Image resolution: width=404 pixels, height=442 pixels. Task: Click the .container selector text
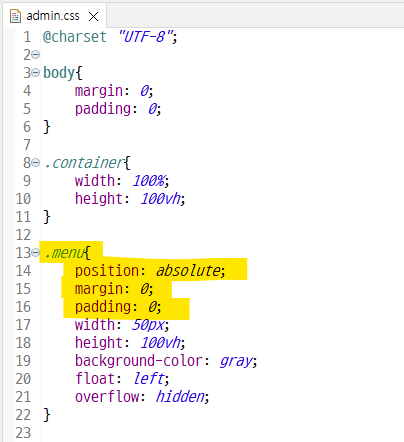(85, 163)
